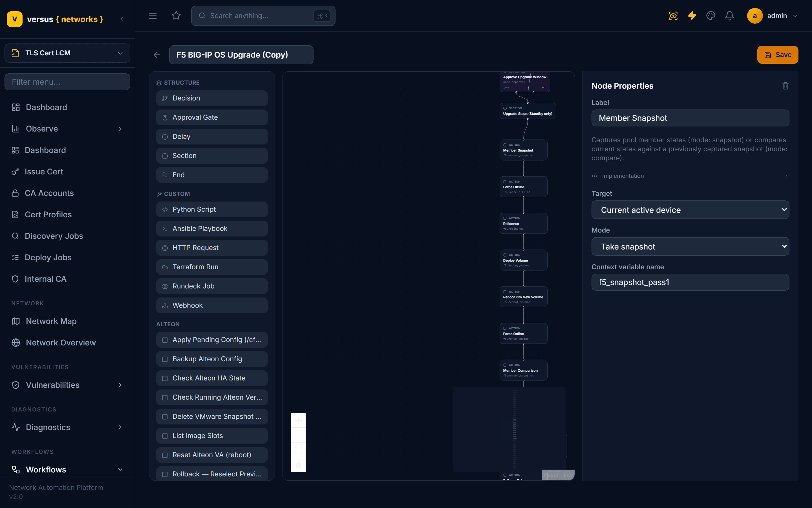This screenshot has width=812, height=508.
Task: Open the Target dropdown
Action: point(690,210)
